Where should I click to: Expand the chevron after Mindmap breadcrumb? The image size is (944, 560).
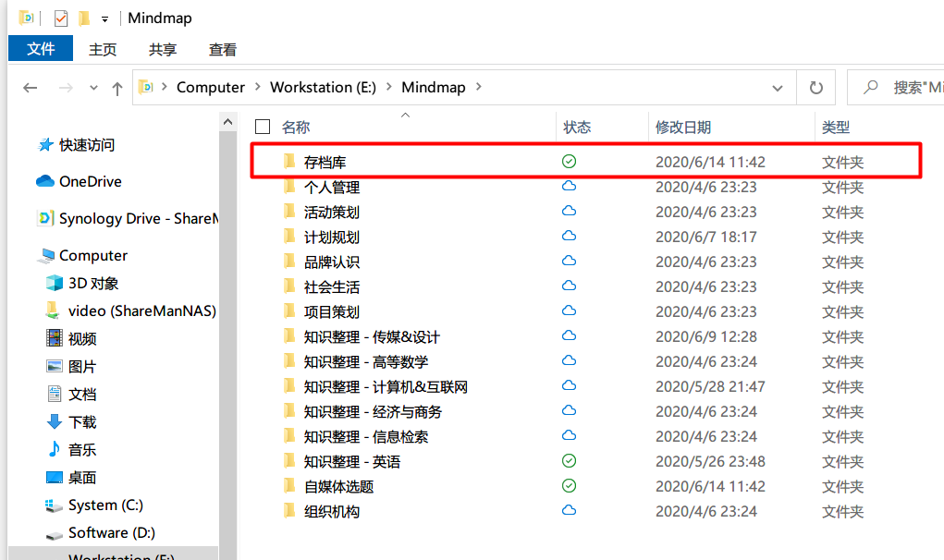click(x=479, y=87)
